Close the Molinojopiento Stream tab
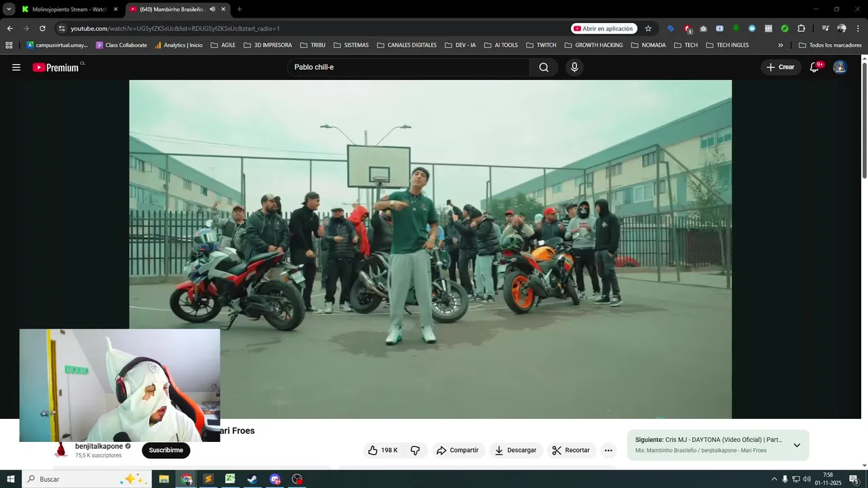 click(115, 9)
